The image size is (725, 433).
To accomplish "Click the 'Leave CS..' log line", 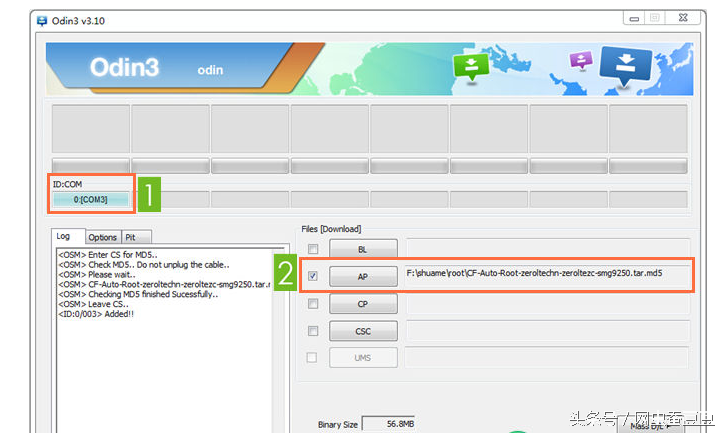I will point(93,304).
